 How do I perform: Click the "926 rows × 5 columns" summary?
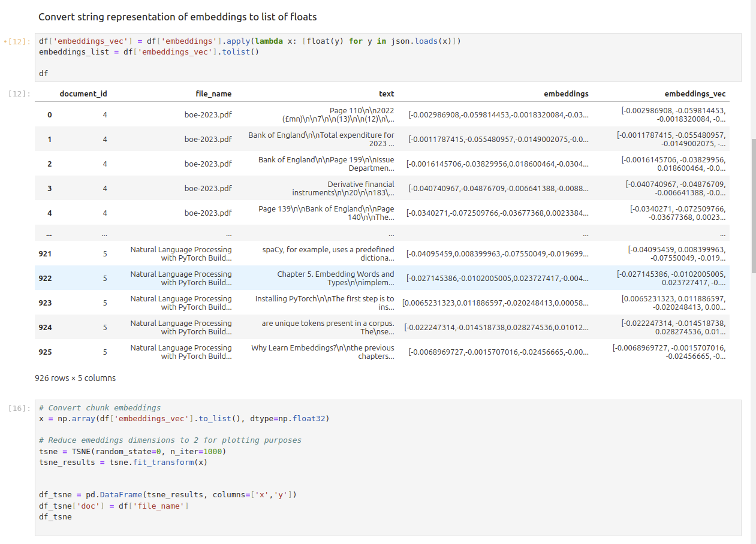76,378
